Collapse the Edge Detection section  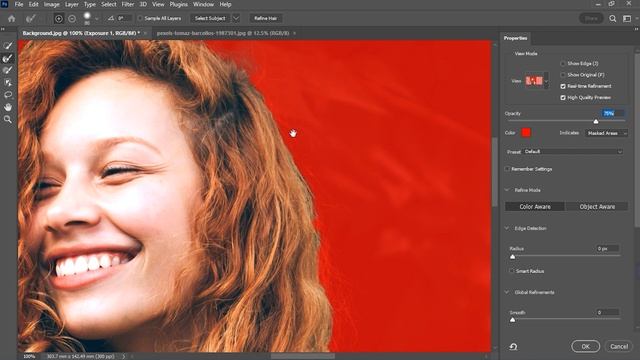(x=507, y=228)
